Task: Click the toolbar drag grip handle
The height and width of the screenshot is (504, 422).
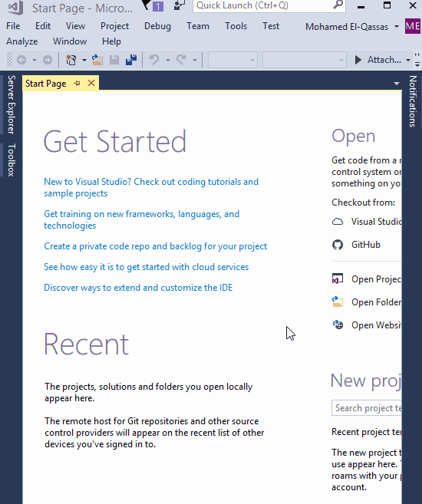Action: 9,60
